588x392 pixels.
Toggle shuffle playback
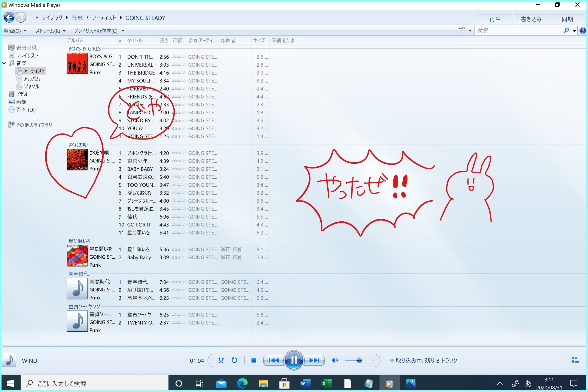point(221,360)
